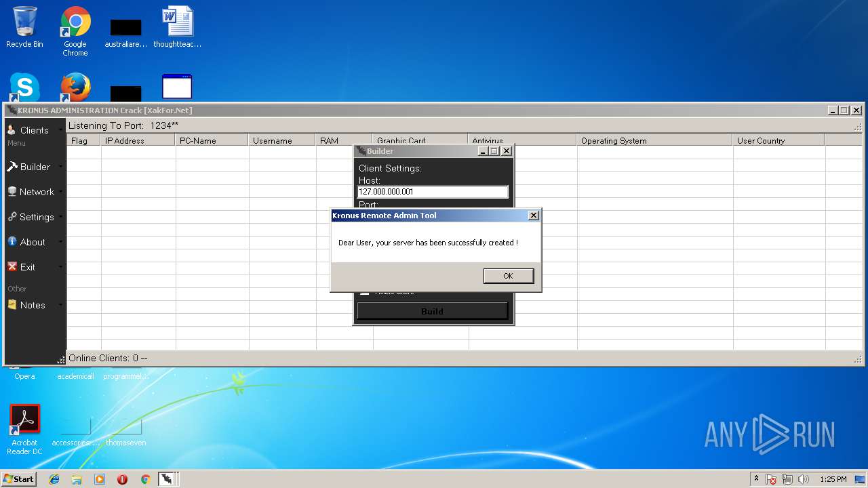
Task: Select the thoughtteac Word document icon
Action: click(x=177, y=27)
